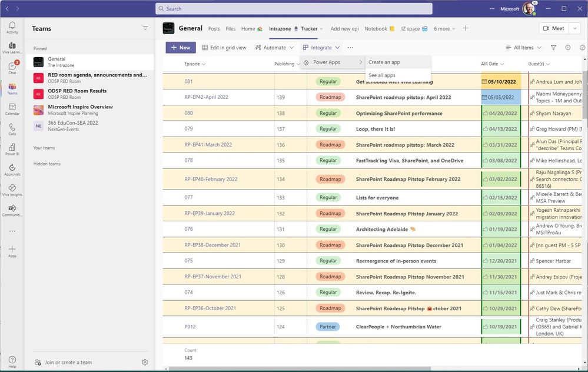The height and width of the screenshot is (372, 588).
Task: Open the All Items view selector
Action: (x=523, y=48)
